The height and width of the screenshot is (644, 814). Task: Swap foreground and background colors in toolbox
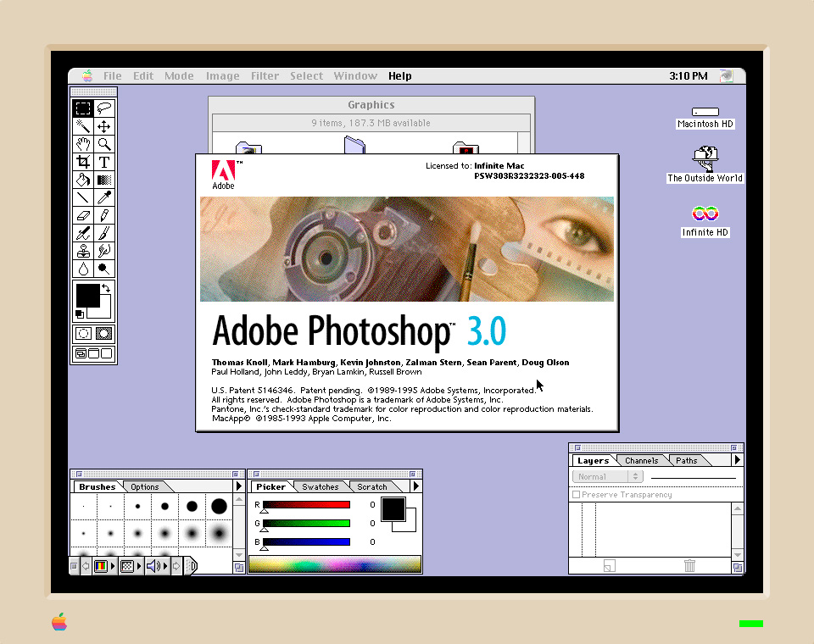[x=106, y=288]
